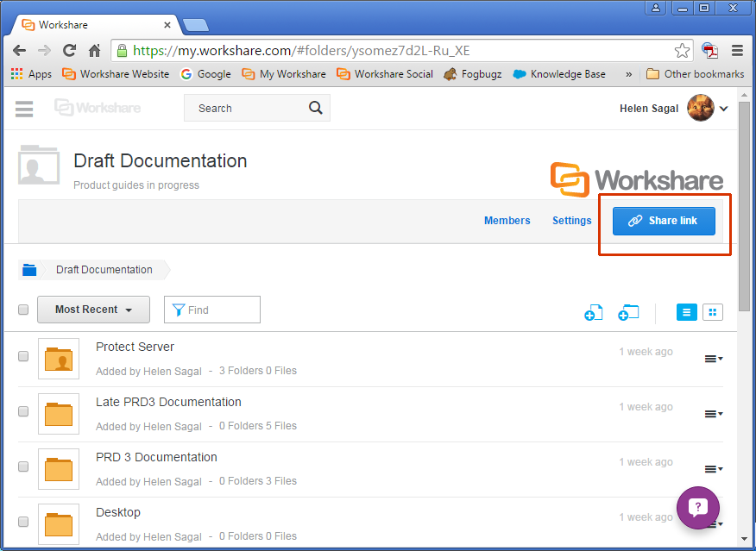Open Other bookmarks folder
The image size is (756, 551).
tap(696, 74)
